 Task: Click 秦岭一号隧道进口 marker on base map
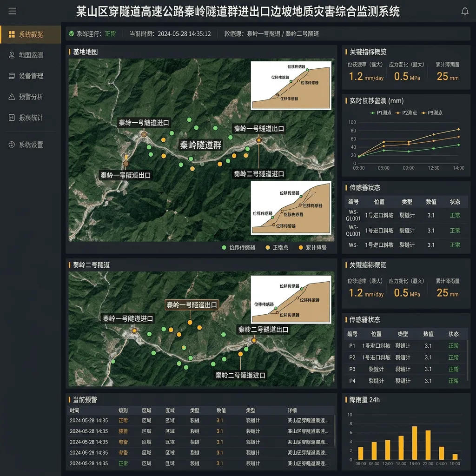click(144, 134)
